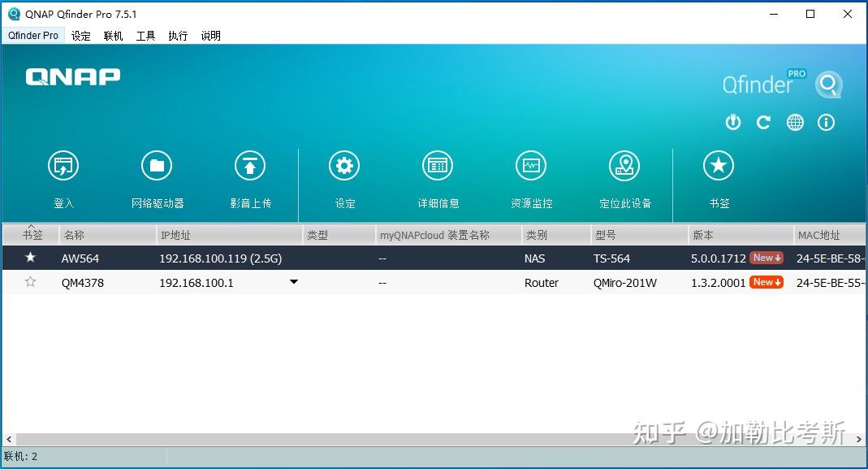The image size is (868, 469).
Task: Open the search magnifier next to Qfinder logo
Action: tap(828, 84)
